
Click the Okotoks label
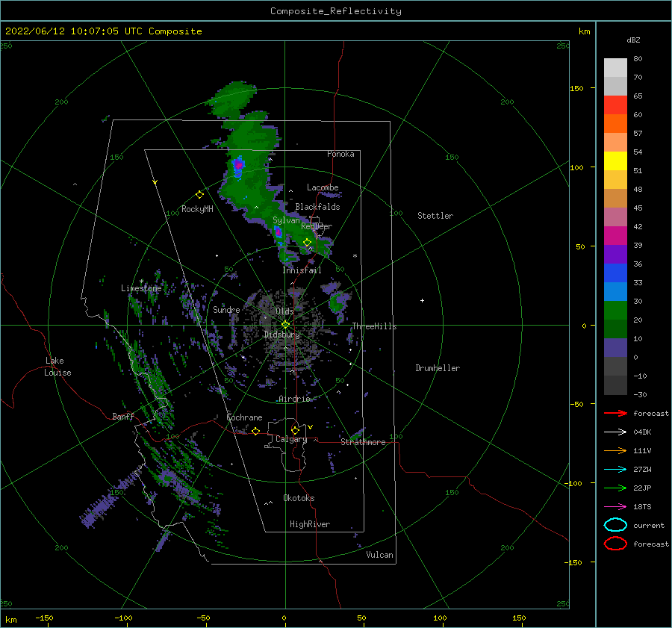coord(299,498)
